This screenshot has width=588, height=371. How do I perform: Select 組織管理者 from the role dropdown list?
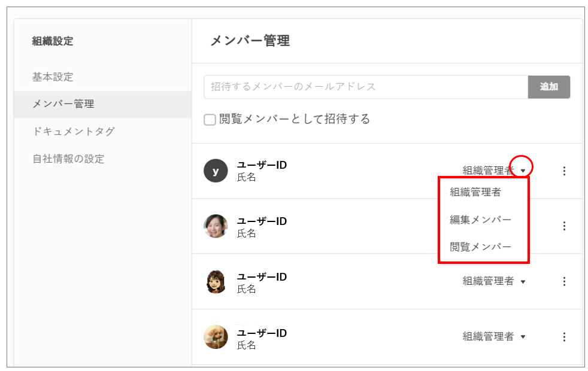[x=475, y=193]
